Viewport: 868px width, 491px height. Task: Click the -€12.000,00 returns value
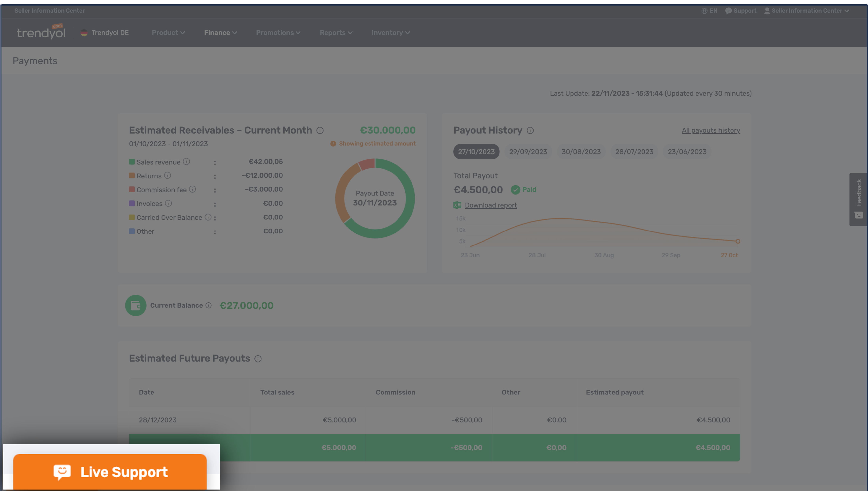(x=262, y=175)
